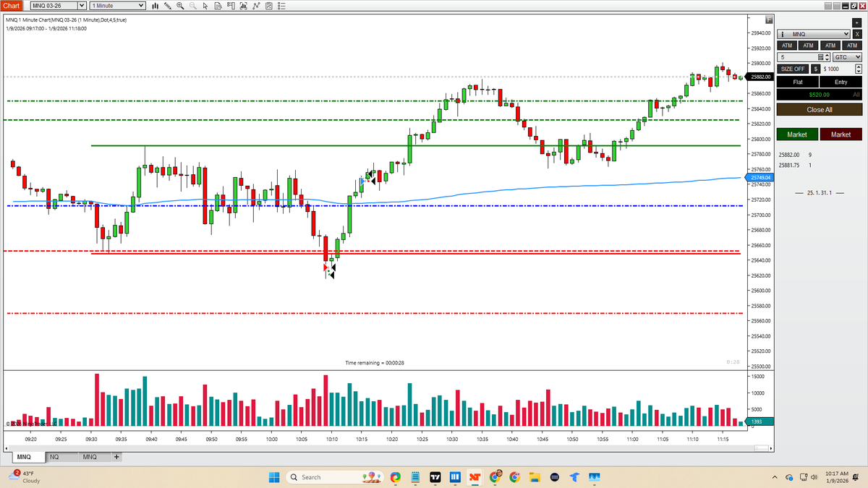Select the pencil drawing tools icon
The width and height of the screenshot is (868, 488).
(x=168, y=6)
